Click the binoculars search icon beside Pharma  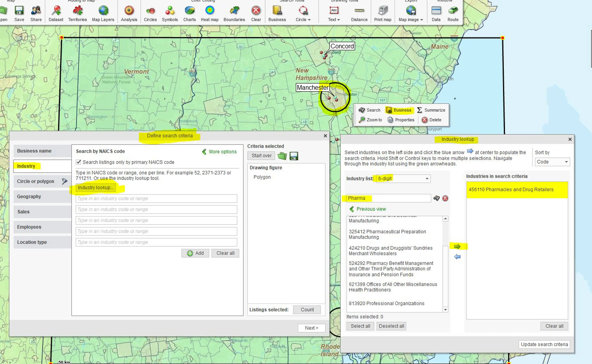[436, 198]
